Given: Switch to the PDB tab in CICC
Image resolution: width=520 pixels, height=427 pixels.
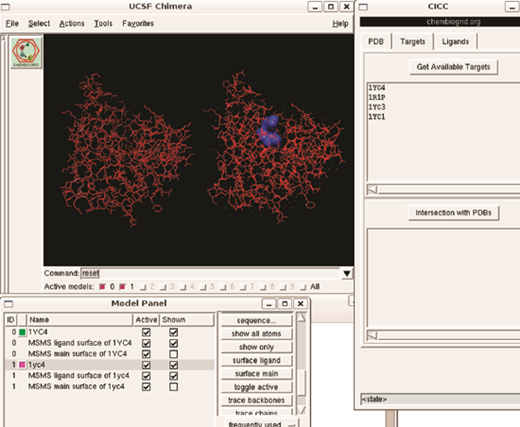Looking at the screenshot, I should [376, 42].
